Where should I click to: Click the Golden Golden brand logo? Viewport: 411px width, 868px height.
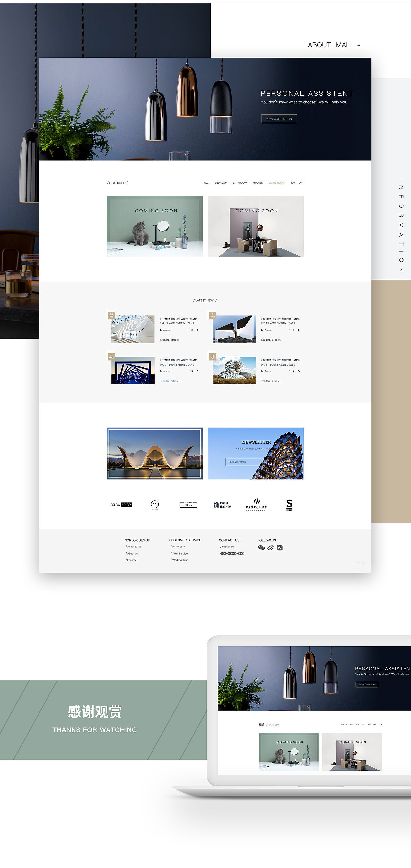(121, 505)
